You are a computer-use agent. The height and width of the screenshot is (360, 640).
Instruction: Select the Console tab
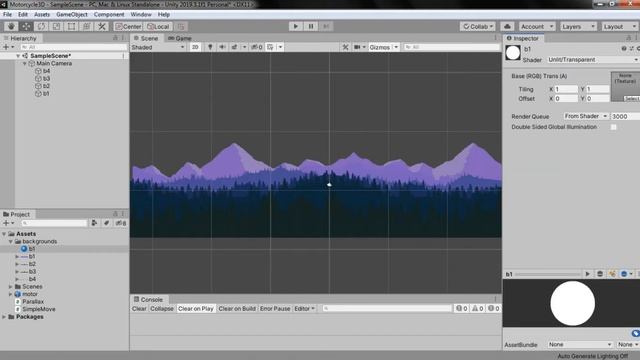pos(148,300)
